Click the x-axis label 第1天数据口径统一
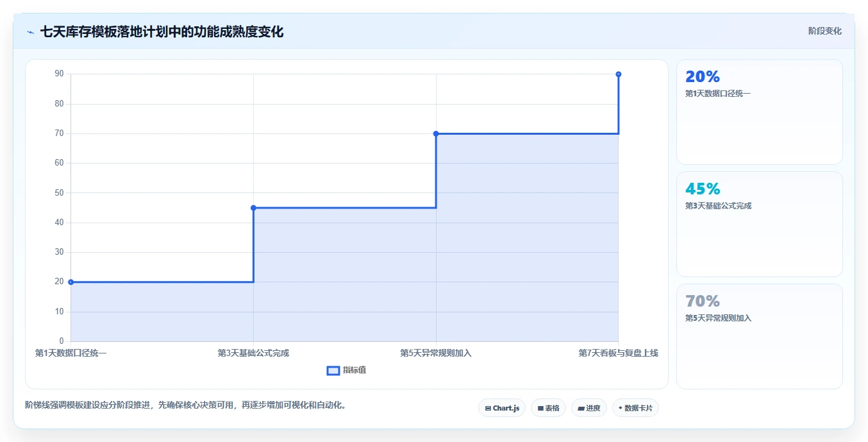 pyautogui.click(x=71, y=353)
